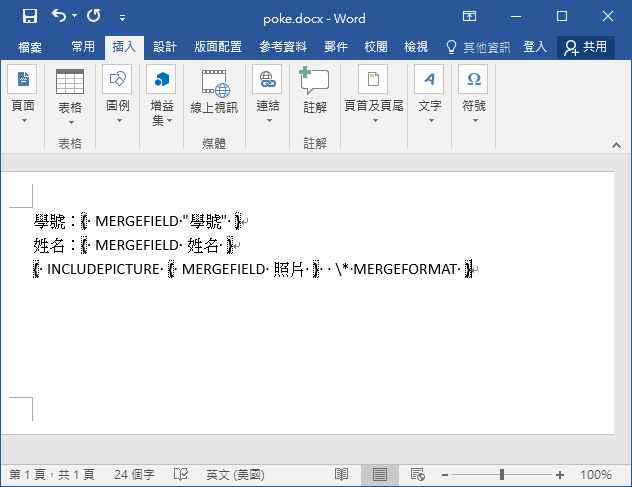The width and height of the screenshot is (632, 487).
Task: Select the 插入 ribbon tab
Action: point(124,47)
